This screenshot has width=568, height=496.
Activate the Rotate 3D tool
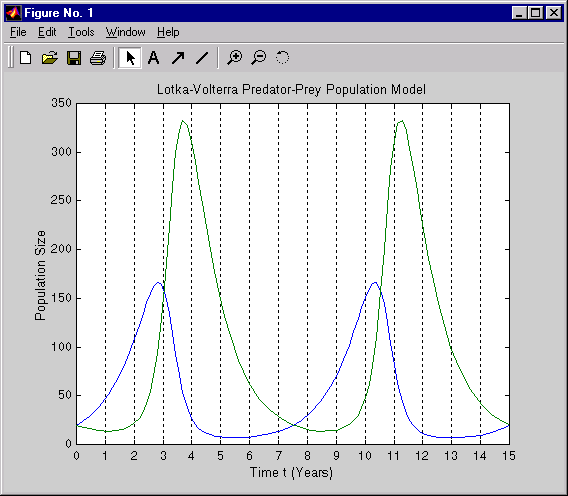(x=283, y=58)
